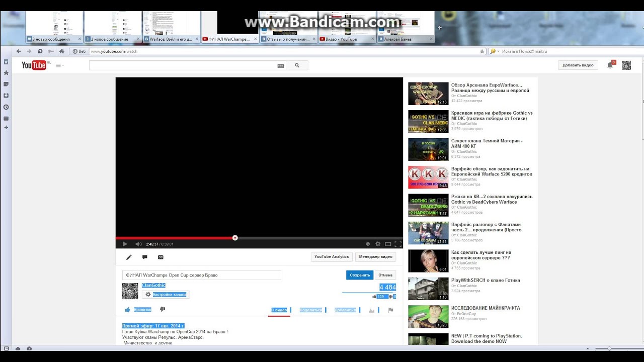
Task: Open the on-screen keyboard icon in search
Action: [x=280, y=65]
